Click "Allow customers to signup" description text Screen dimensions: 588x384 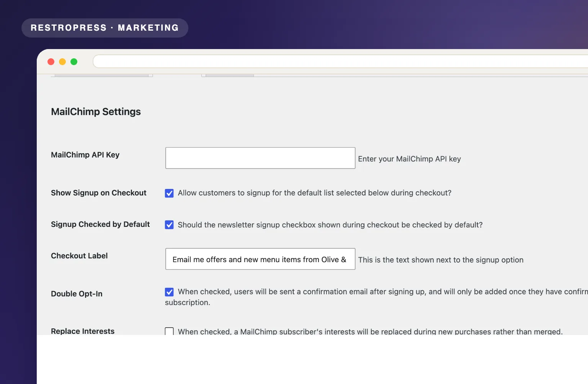coord(315,193)
